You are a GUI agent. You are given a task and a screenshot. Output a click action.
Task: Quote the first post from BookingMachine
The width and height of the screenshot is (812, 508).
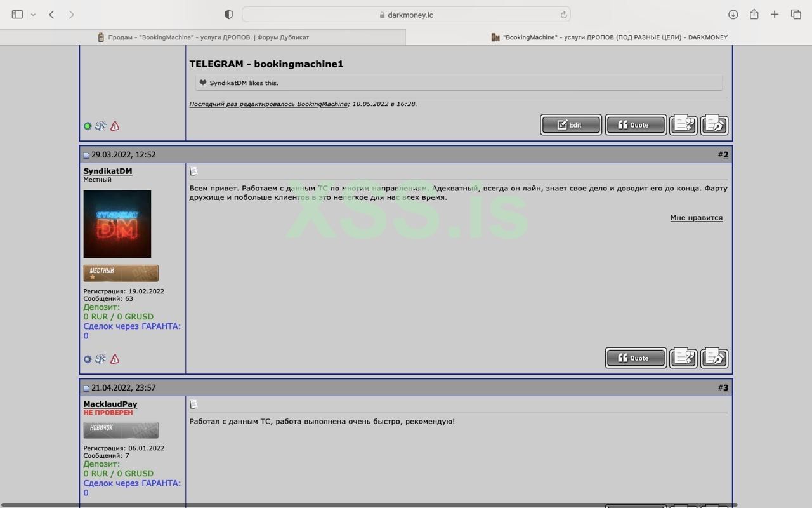[636, 125]
